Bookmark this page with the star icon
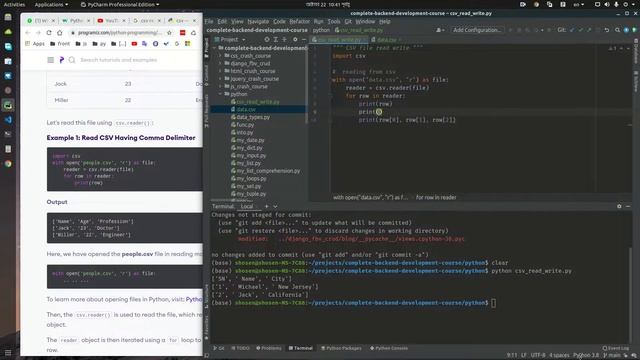640x360 pixels. pos(169,33)
